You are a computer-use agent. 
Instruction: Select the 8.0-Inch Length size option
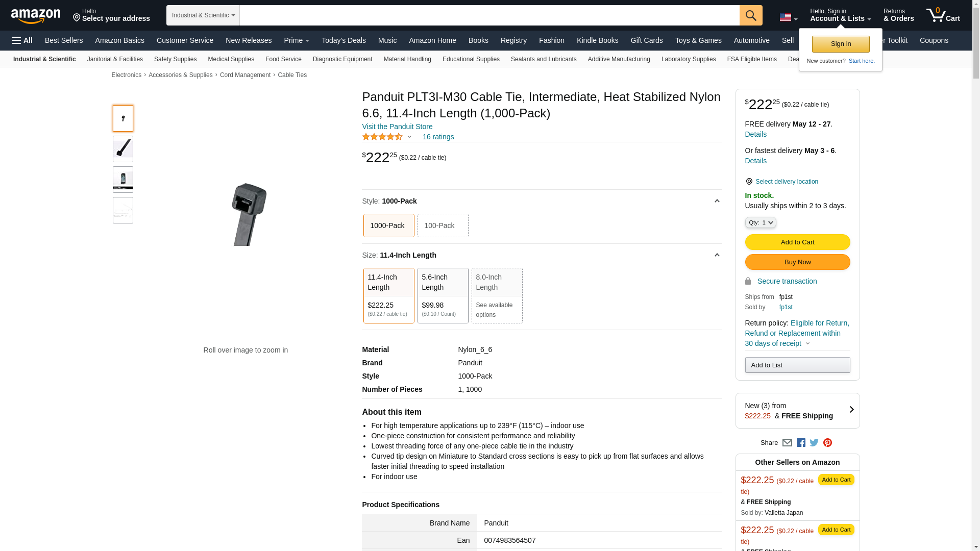497,295
